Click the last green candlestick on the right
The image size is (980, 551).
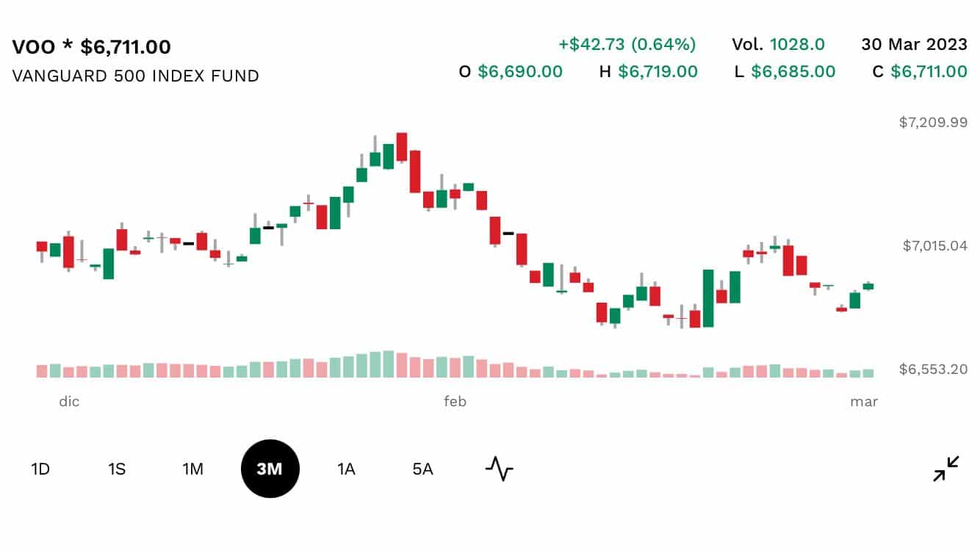(868, 286)
